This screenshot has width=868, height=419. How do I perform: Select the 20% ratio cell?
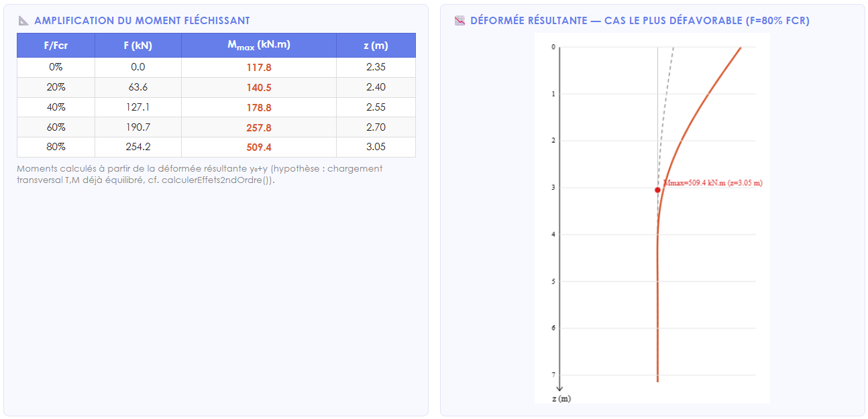tap(56, 87)
